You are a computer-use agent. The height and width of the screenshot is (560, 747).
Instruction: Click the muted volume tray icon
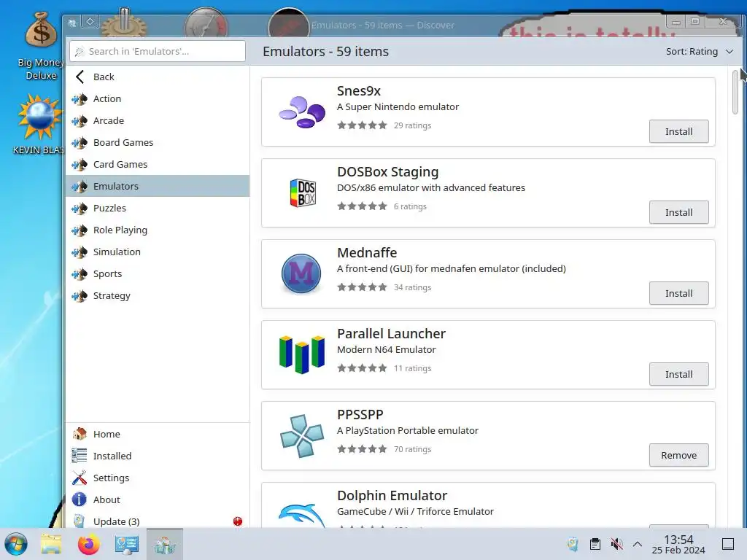tap(617, 544)
